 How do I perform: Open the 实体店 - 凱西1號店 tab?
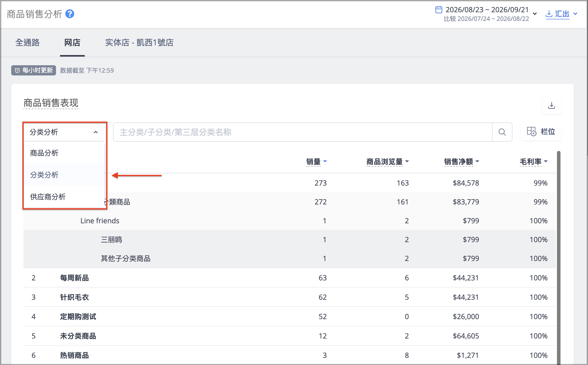(139, 43)
